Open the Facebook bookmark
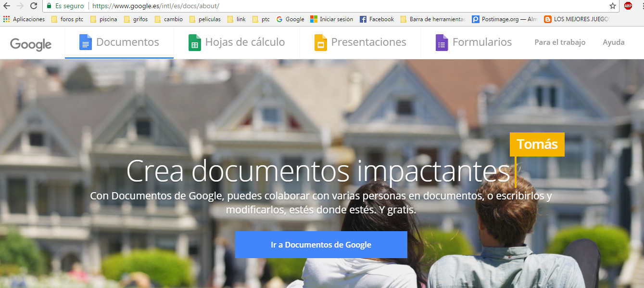The width and height of the screenshot is (644, 288). [377, 19]
